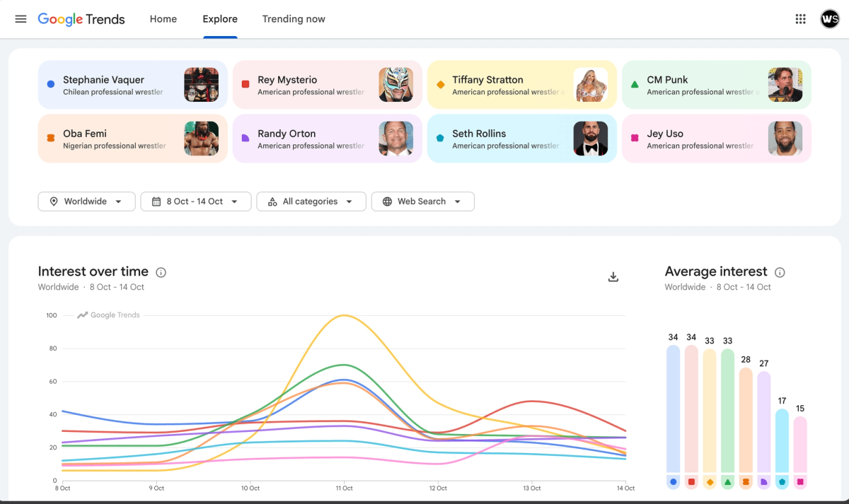Click the purple marker for Randy Orton
Screen dimensions: 849x504
(x=246, y=138)
